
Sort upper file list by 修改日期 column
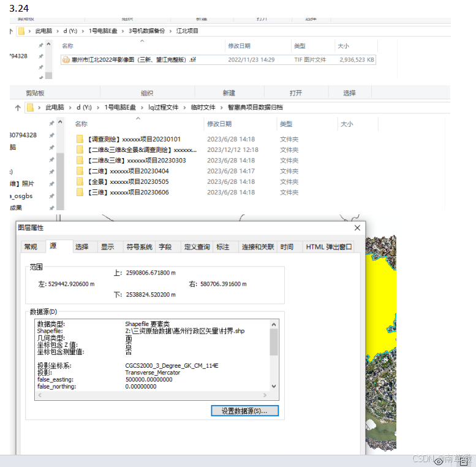239,46
